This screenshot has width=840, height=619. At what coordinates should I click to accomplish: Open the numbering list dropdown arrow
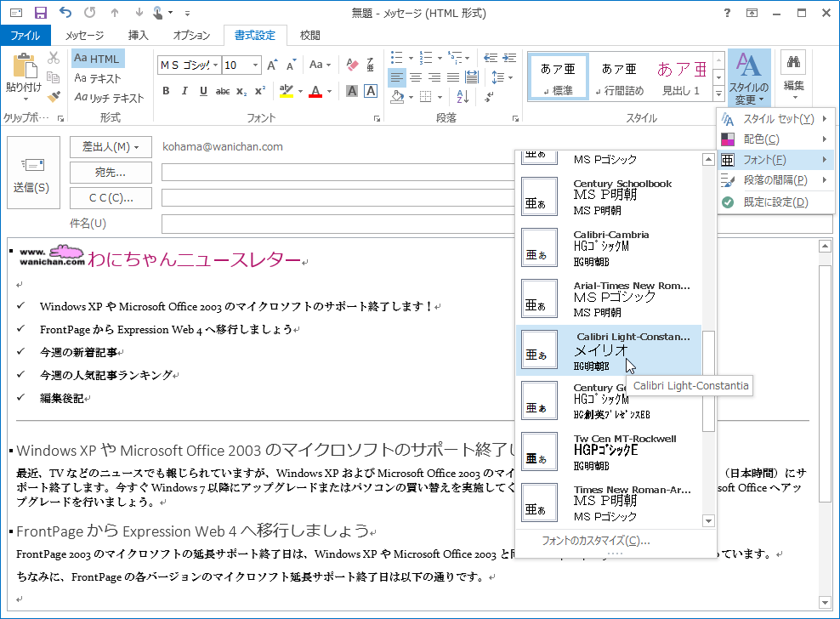point(440,58)
